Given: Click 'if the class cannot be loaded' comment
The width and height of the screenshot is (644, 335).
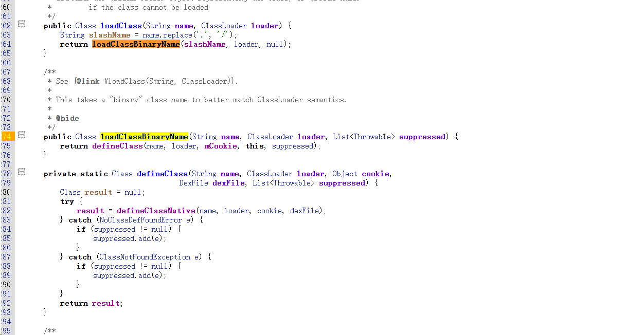Looking at the screenshot, I should point(149,7).
